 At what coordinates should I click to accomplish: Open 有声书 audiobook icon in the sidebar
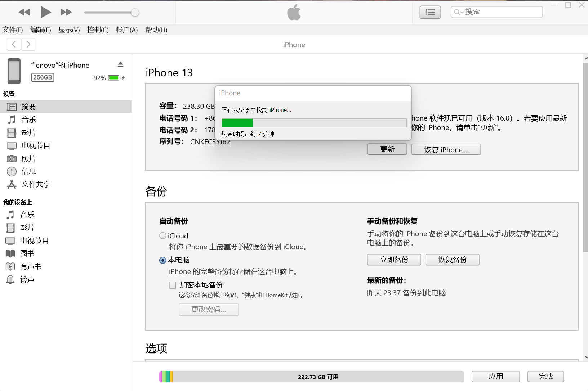(10, 267)
